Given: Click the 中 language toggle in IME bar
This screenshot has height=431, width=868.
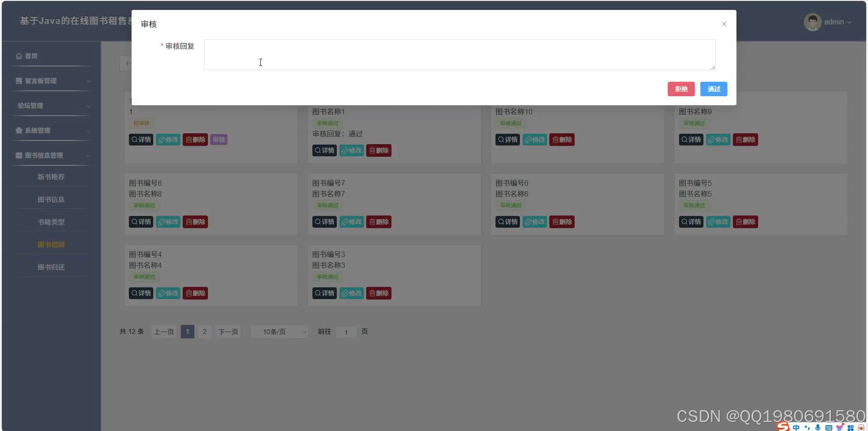Looking at the screenshot, I should 796,427.
